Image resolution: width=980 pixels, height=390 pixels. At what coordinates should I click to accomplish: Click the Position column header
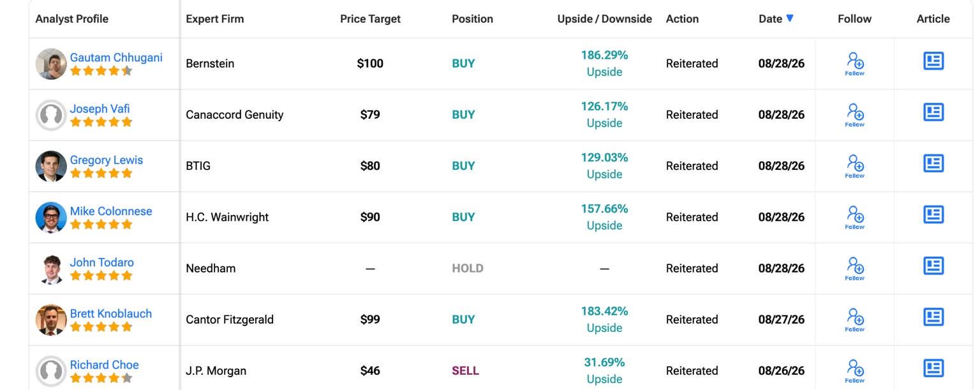point(472,19)
